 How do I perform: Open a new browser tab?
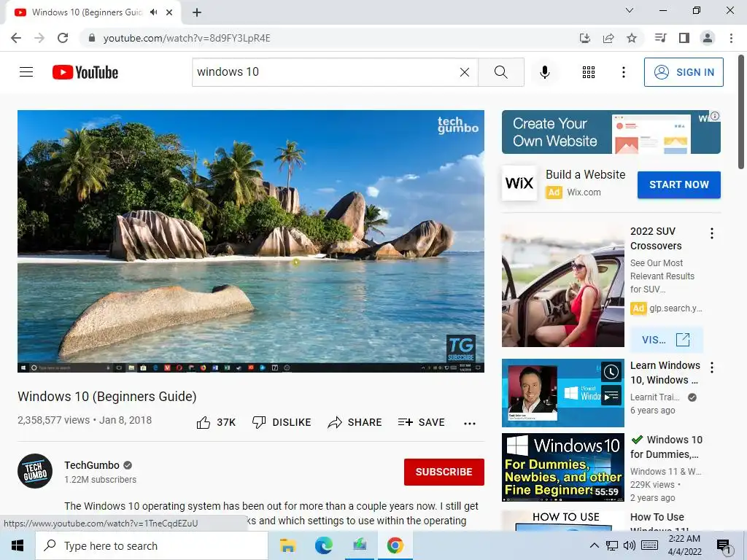coord(197,12)
